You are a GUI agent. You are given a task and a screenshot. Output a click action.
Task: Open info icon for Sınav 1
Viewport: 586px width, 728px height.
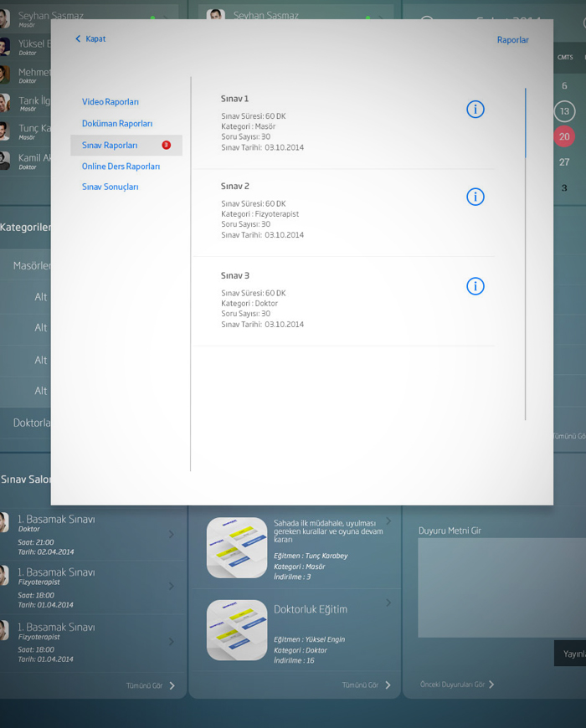click(475, 109)
